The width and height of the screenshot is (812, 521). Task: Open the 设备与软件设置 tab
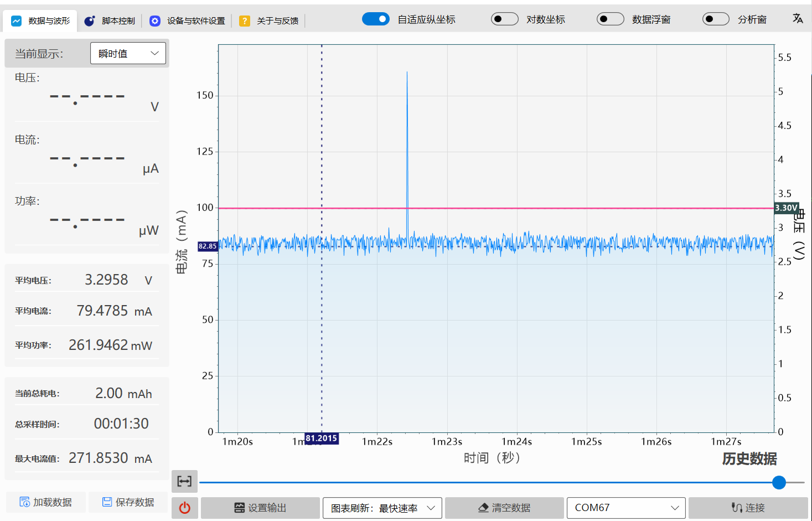tap(188, 21)
